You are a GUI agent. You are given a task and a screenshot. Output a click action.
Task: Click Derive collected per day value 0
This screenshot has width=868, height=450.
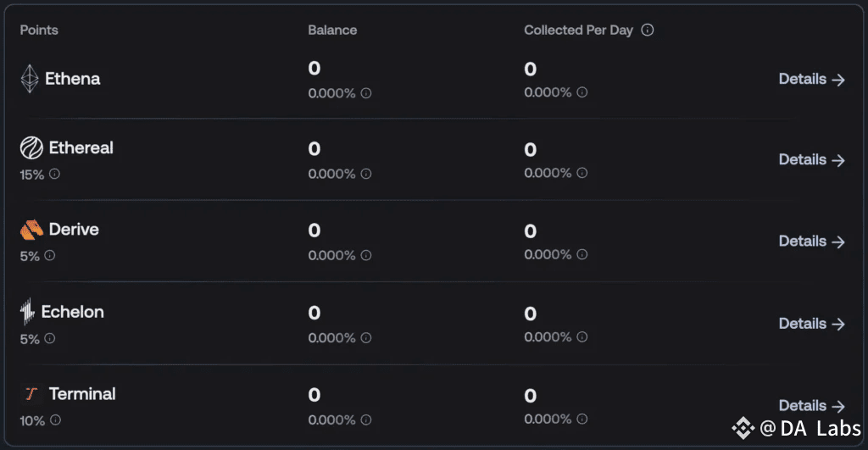pyautogui.click(x=531, y=231)
